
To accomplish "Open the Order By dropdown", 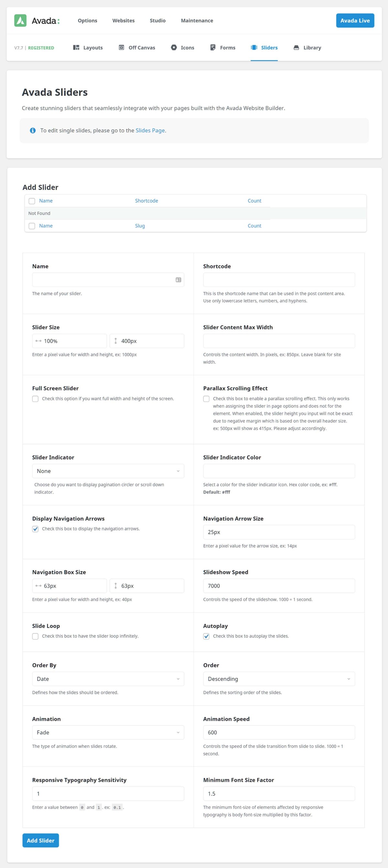I will pyautogui.click(x=108, y=679).
